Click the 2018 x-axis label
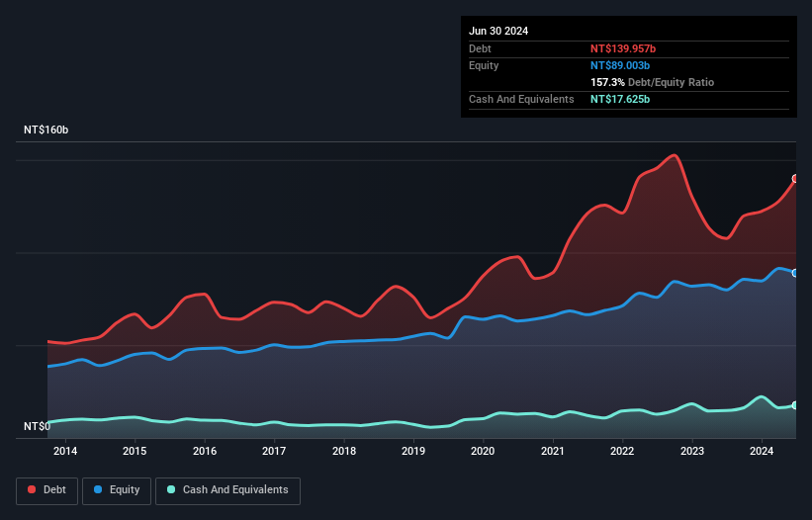The width and height of the screenshot is (812, 520). tap(344, 451)
